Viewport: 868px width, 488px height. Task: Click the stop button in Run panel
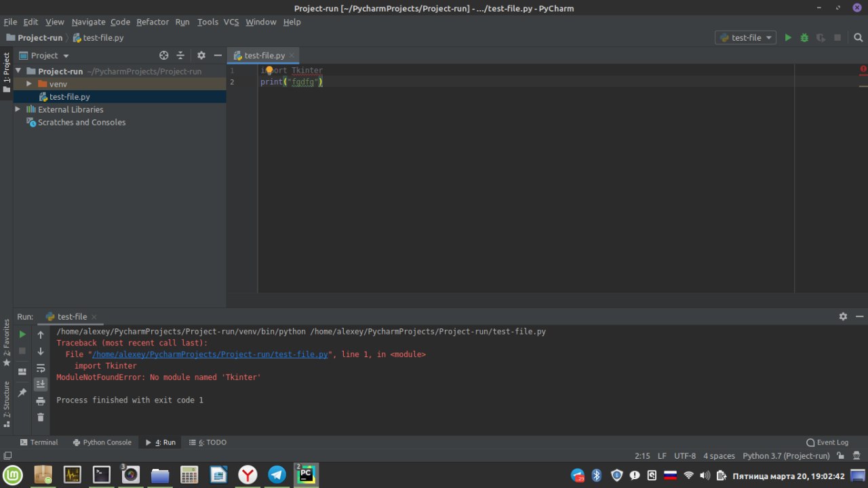(22, 351)
